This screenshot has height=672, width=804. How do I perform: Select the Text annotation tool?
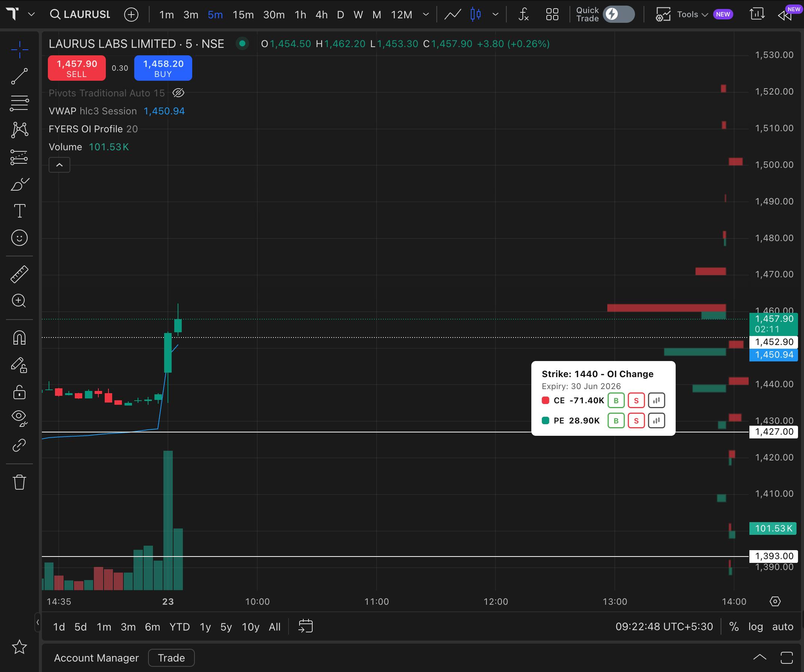[x=19, y=211]
